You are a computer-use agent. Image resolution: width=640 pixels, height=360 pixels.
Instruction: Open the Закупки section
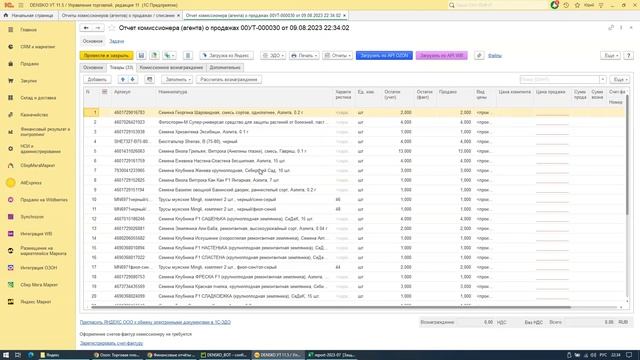29,81
